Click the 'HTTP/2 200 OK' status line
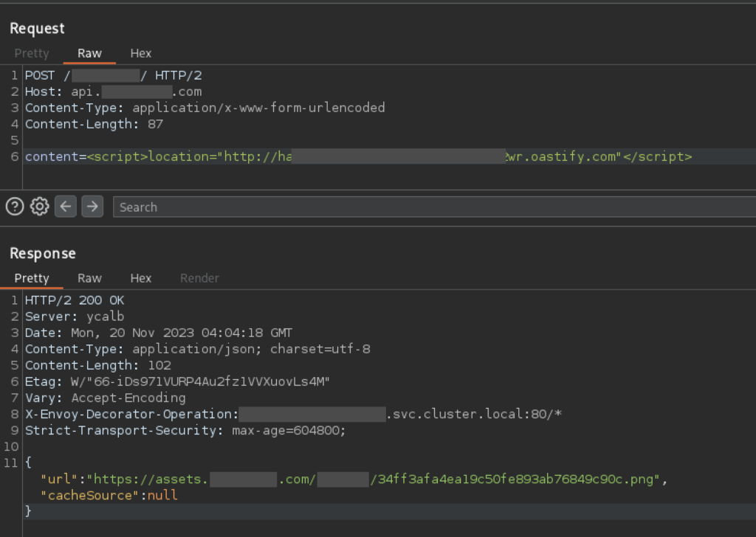The height and width of the screenshot is (537, 756). [75, 300]
